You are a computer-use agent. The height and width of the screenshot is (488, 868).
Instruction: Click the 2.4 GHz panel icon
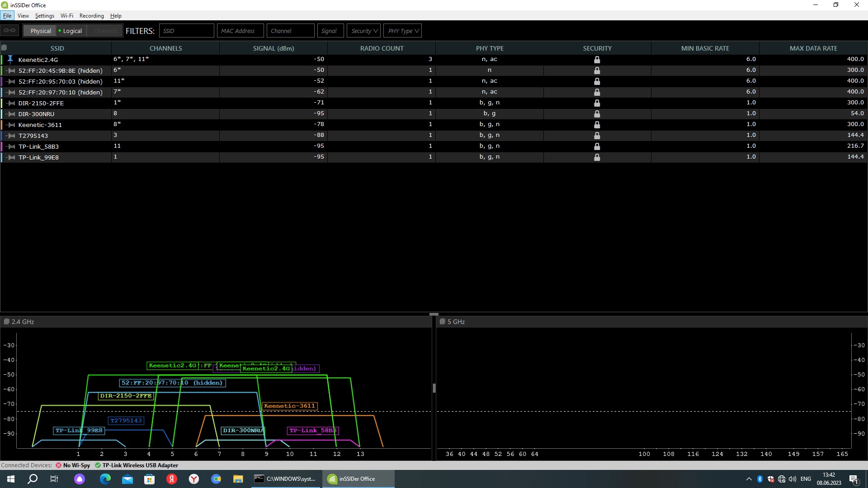[x=6, y=322]
